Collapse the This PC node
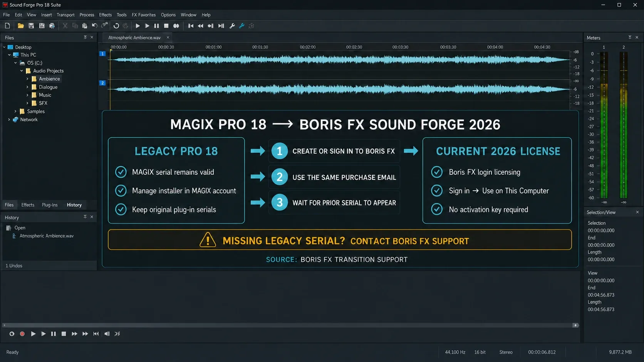The height and width of the screenshot is (362, 644). (9, 55)
